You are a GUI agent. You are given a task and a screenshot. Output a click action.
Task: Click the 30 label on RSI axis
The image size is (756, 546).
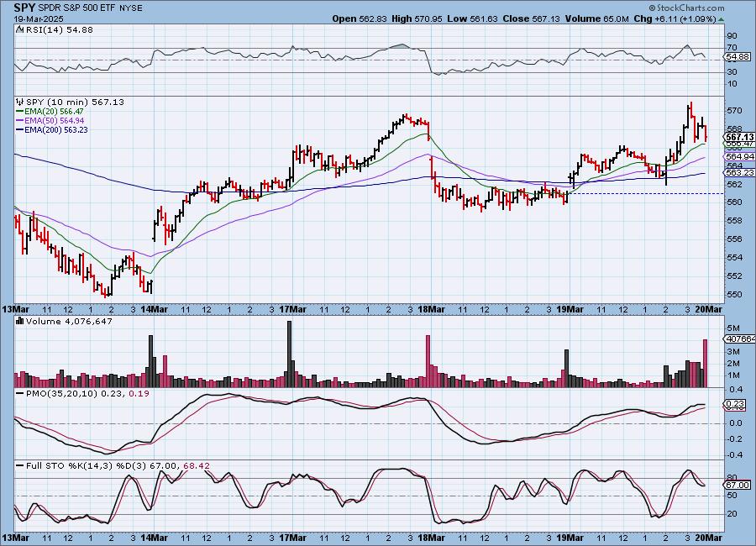coord(732,72)
